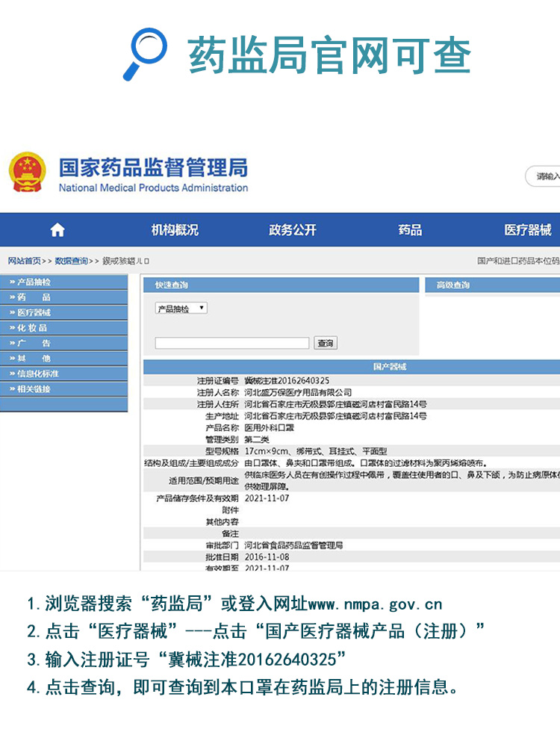The height and width of the screenshot is (747, 560).
Task: Select the 药品 navigation tab
Action: pos(410,230)
